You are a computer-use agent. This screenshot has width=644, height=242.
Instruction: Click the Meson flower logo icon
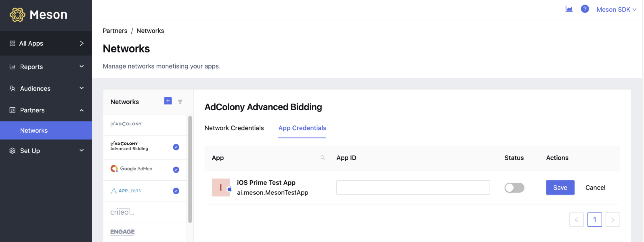point(17,15)
